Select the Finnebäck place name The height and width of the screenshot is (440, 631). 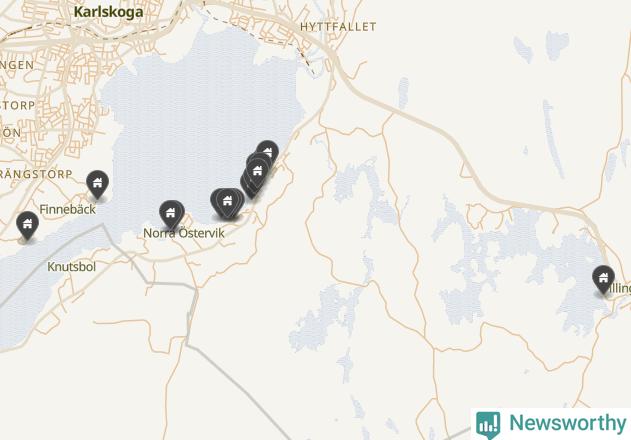point(68,209)
